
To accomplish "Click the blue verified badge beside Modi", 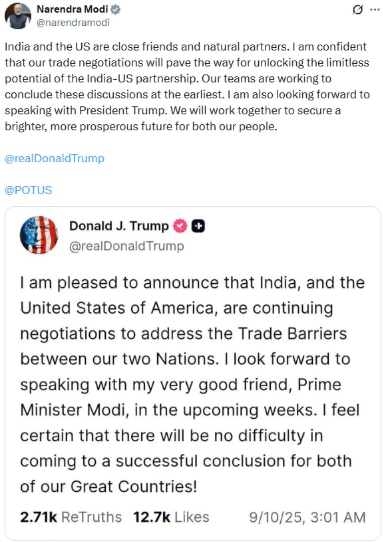I will coord(115,10).
